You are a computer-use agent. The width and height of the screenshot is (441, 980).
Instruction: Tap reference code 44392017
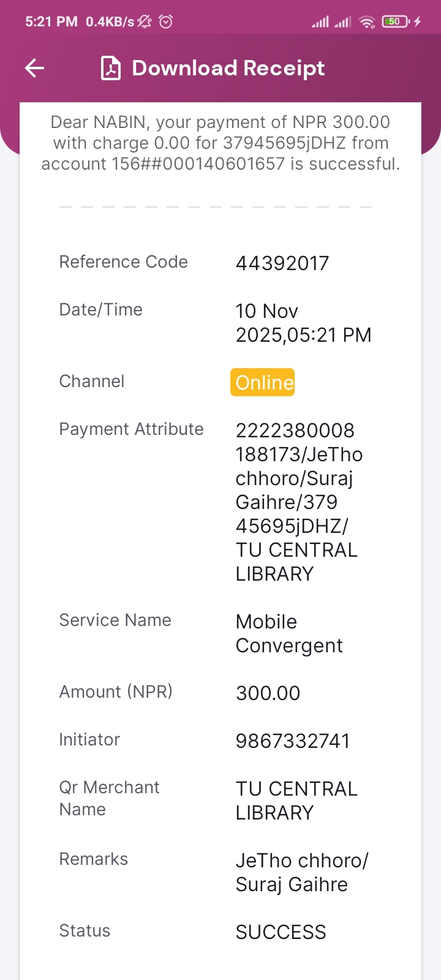pos(282,263)
